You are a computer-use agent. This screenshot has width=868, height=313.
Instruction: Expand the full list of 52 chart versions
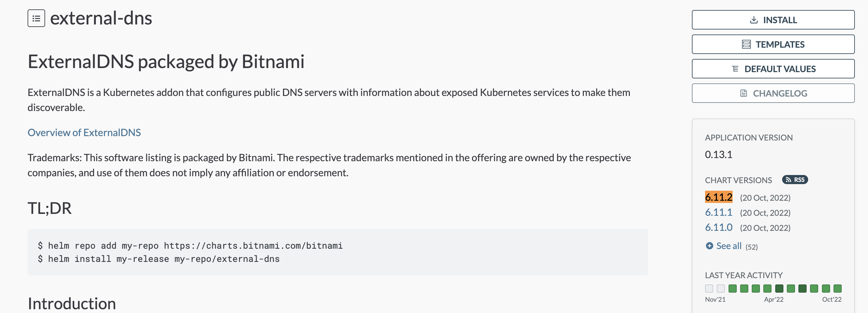click(729, 246)
